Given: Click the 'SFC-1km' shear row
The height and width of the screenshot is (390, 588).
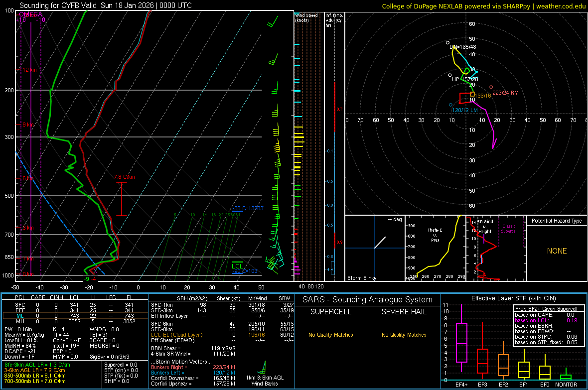Looking at the screenshot, I should click(222, 305).
